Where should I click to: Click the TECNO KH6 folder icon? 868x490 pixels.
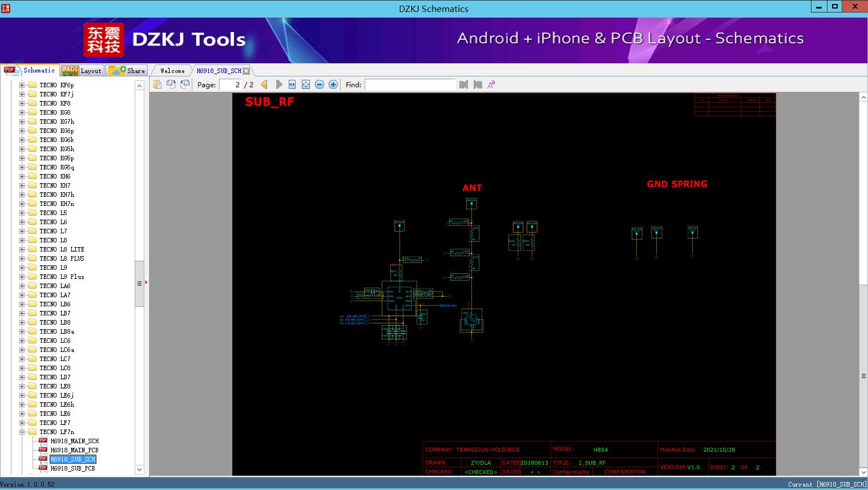[33, 176]
